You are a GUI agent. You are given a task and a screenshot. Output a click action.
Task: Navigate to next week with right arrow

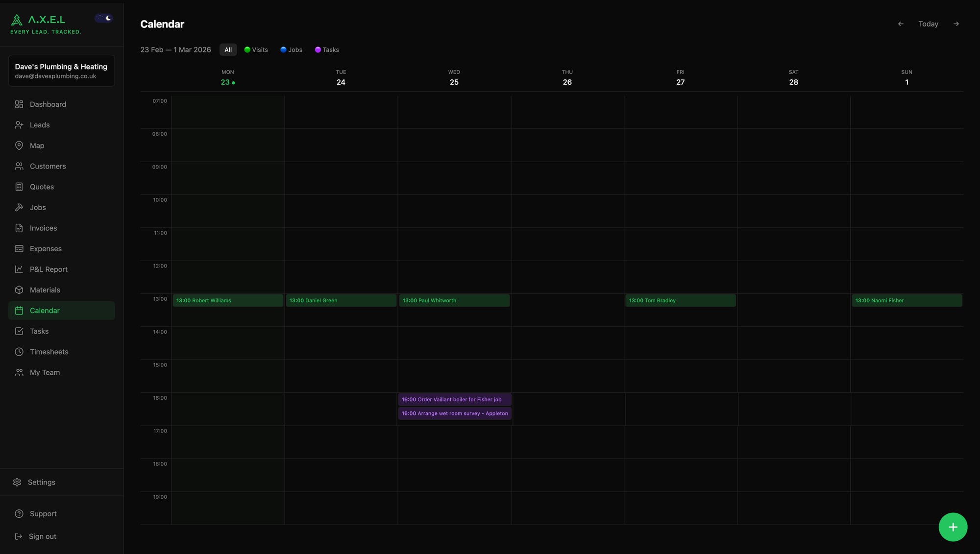click(x=956, y=24)
